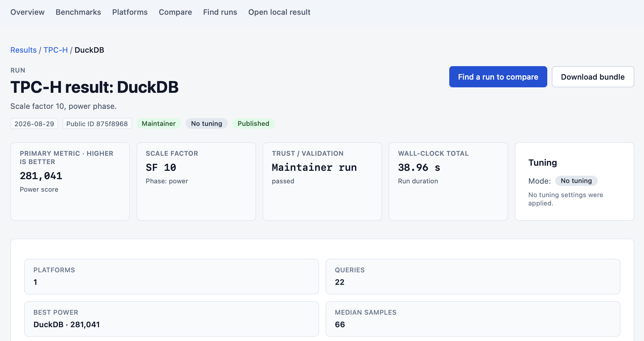Go to the Benchmarks page

pyautogui.click(x=78, y=12)
